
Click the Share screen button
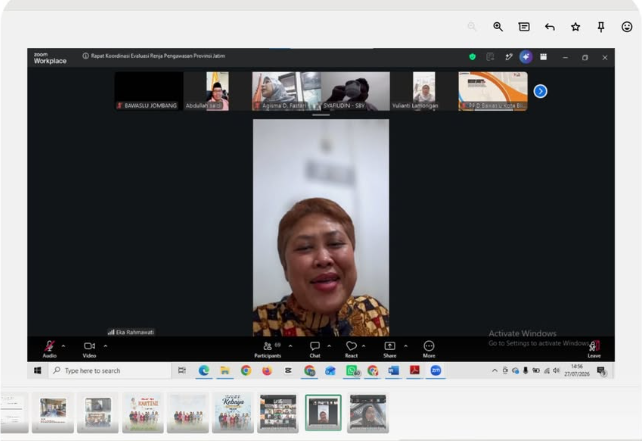(x=390, y=349)
